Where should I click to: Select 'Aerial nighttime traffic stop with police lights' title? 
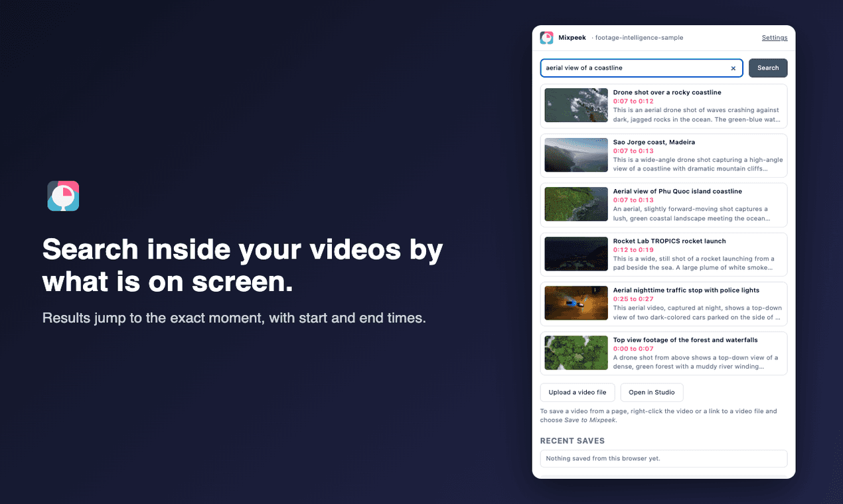pos(686,290)
